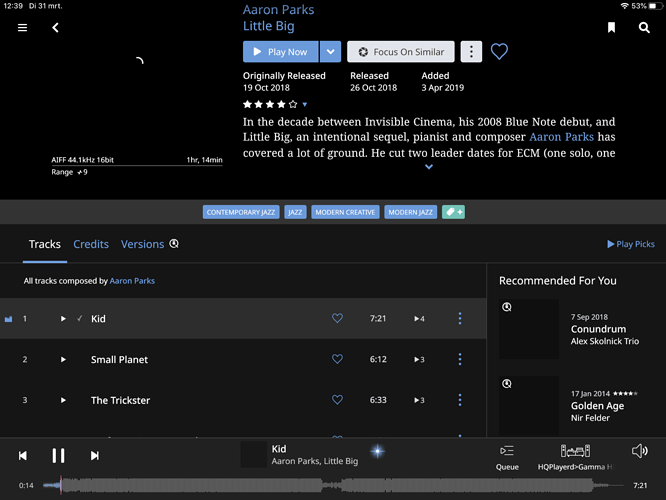Select the Contemporary Jazz genre tag

tap(241, 212)
